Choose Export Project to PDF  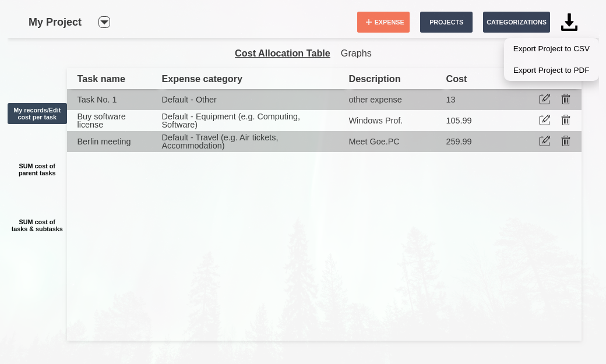(551, 70)
